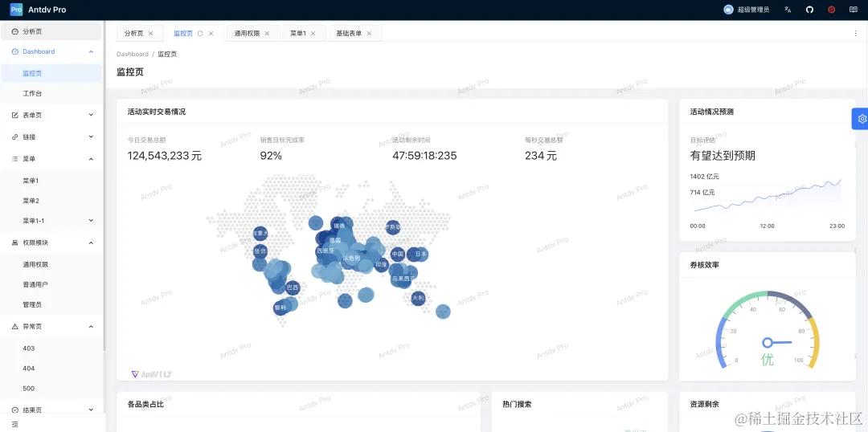Click the 92% completion rate value
The height and width of the screenshot is (432, 868).
(x=271, y=156)
